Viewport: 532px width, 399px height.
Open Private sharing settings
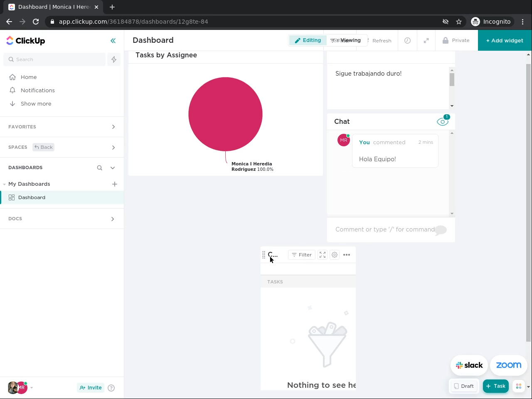(456, 40)
